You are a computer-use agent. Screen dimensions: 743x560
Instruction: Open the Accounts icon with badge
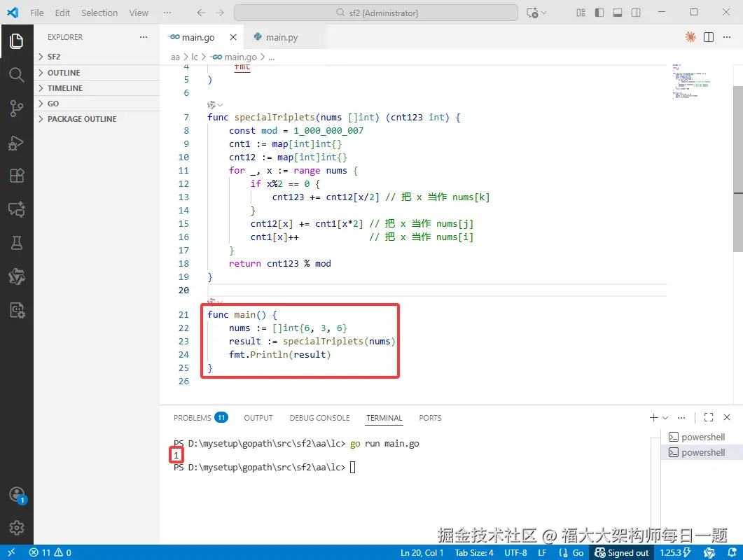[x=17, y=495]
